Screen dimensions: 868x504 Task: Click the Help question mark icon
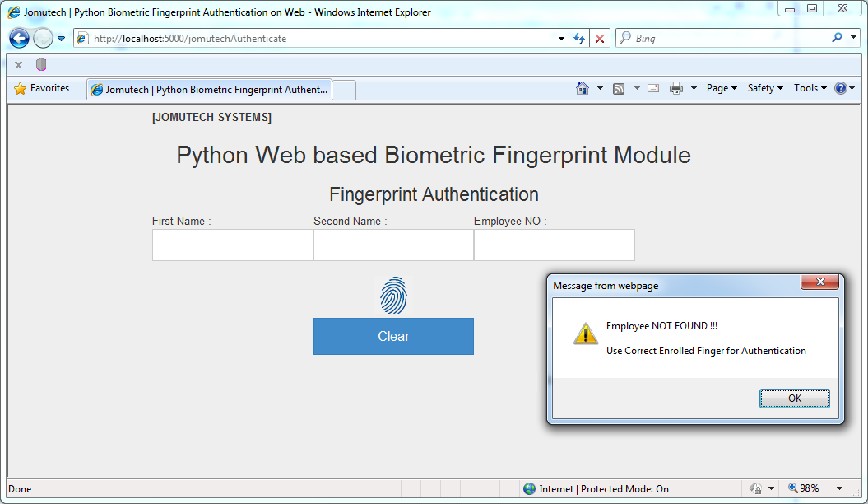coord(840,88)
